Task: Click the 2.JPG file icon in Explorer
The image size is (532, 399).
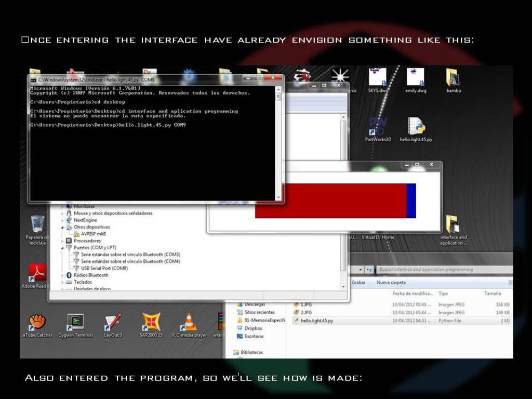Action: coord(297,312)
